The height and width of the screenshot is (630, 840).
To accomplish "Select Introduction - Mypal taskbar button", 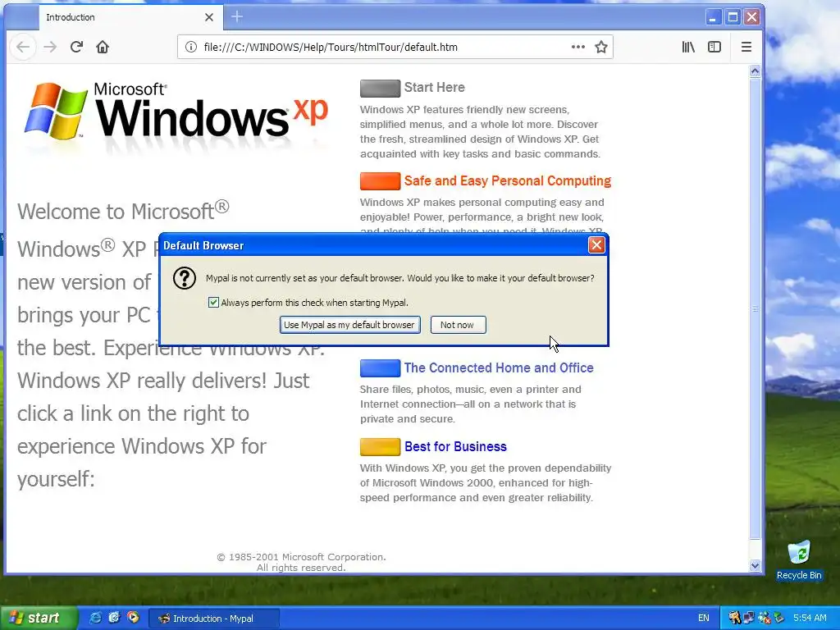I will point(213,619).
